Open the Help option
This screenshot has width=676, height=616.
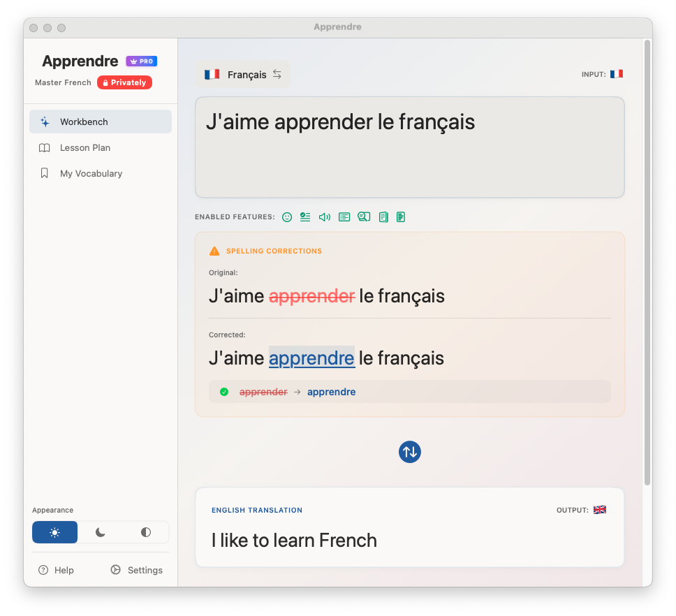56,570
